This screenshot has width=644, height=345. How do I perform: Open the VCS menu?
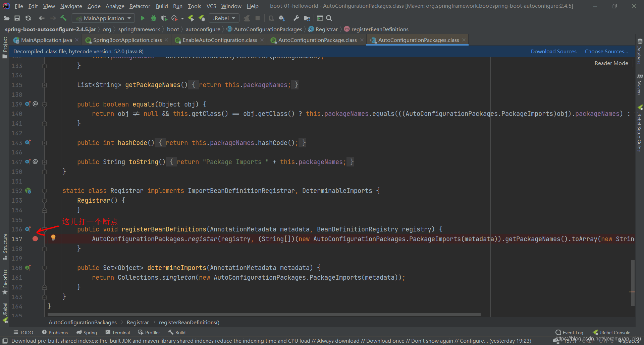click(211, 6)
